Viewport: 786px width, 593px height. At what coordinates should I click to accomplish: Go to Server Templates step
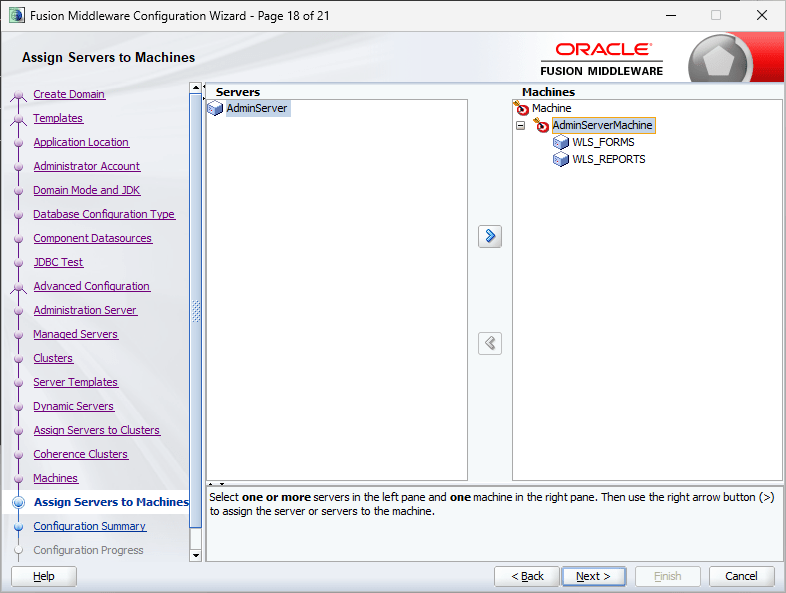76,382
